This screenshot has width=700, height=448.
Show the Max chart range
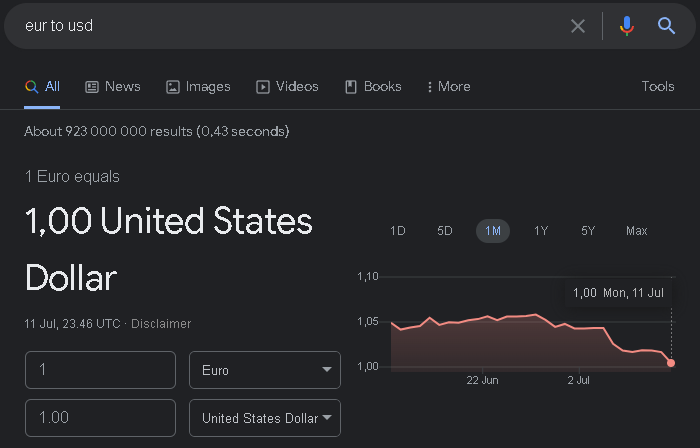(x=637, y=231)
